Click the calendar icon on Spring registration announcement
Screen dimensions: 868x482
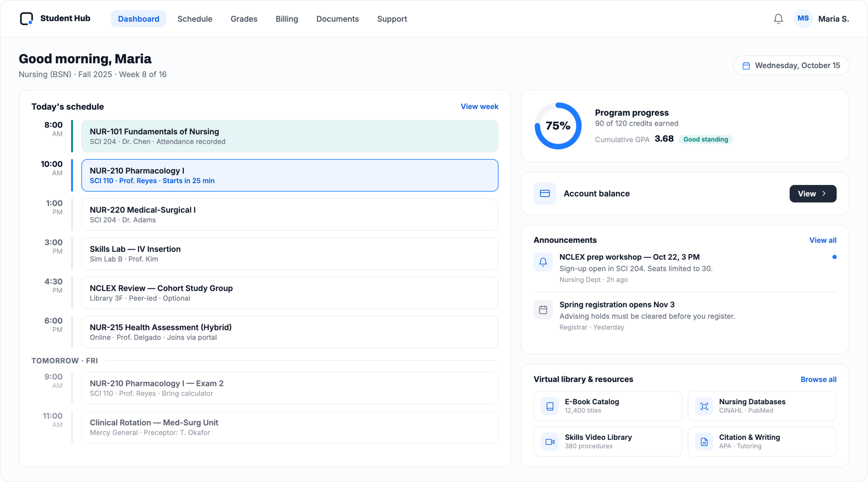[x=543, y=310]
